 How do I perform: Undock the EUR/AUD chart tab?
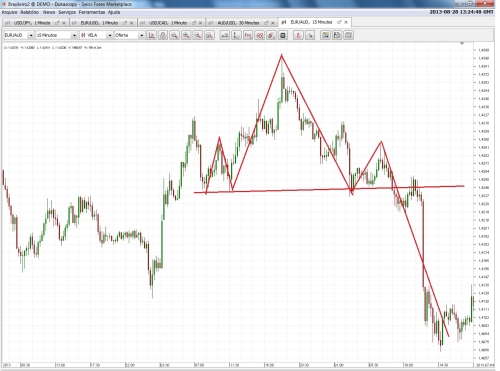[339, 22]
